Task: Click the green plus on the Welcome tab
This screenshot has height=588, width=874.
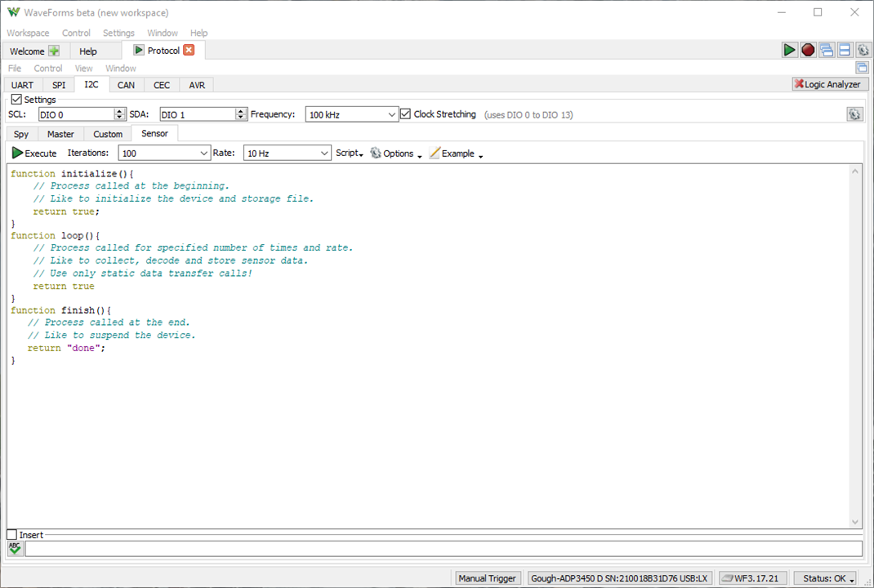Action: tap(54, 51)
